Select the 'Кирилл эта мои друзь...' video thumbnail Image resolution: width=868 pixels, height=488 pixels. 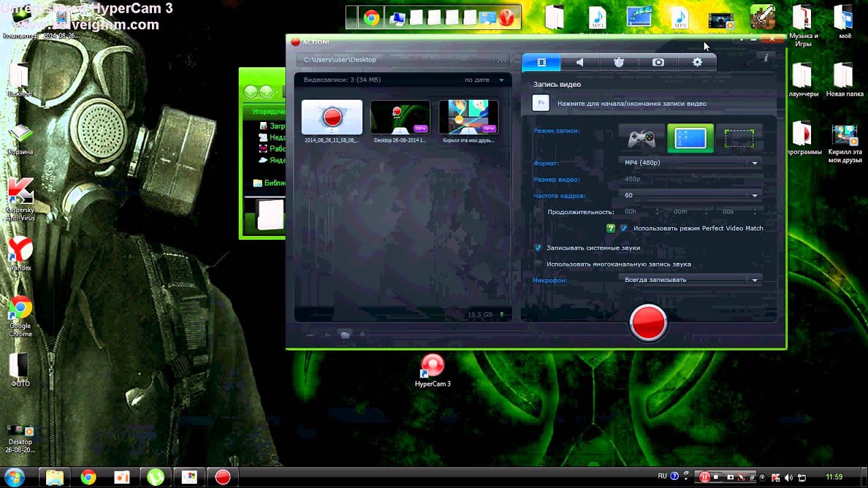(469, 117)
